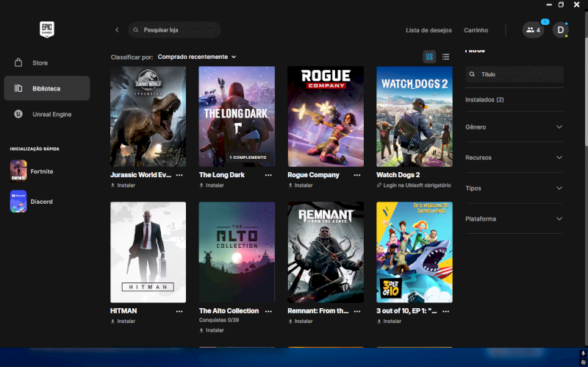Open the Unreal Engine section
588x367 pixels.
pyautogui.click(x=47, y=114)
